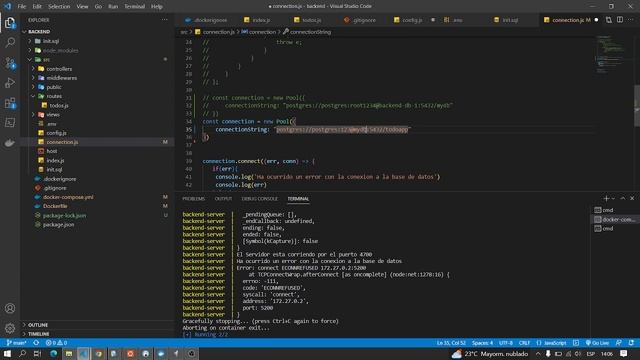Click Go Live in the status bar
The height and width of the screenshot is (360, 640).
597,343
